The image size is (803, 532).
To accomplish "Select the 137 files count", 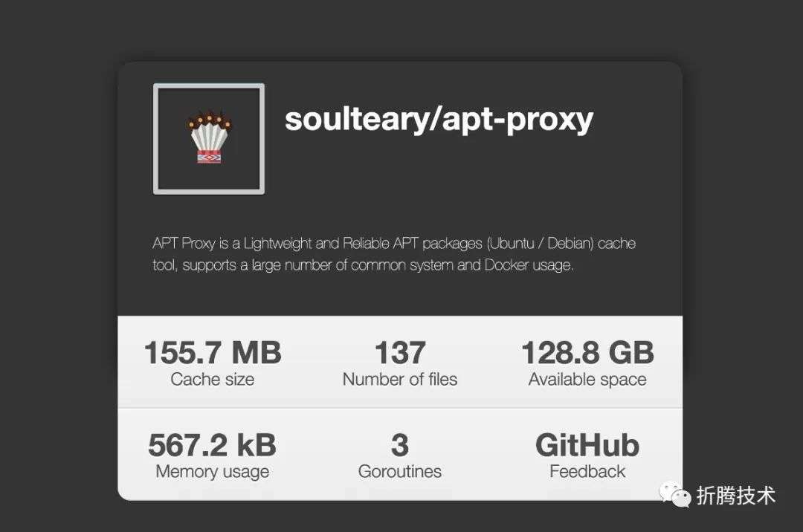I will tap(400, 352).
